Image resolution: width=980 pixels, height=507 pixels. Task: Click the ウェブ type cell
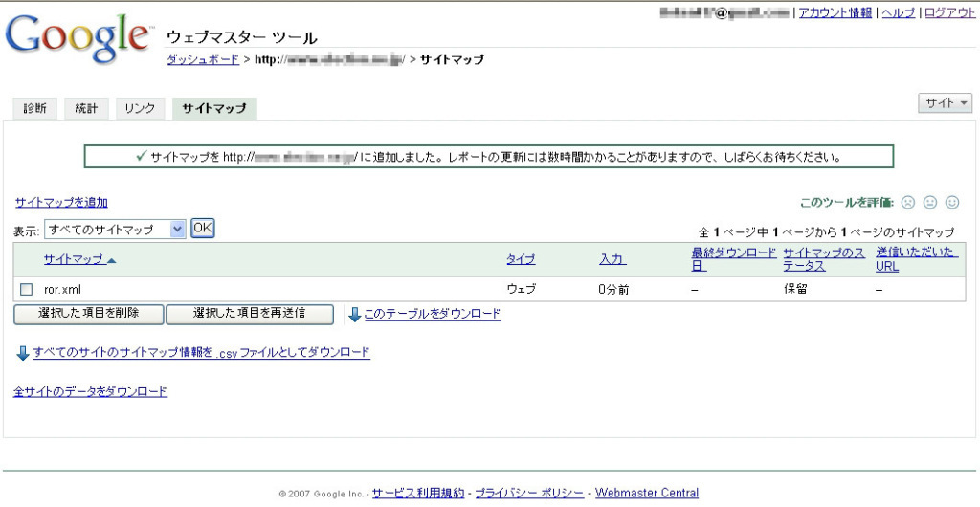tap(522, 290)
